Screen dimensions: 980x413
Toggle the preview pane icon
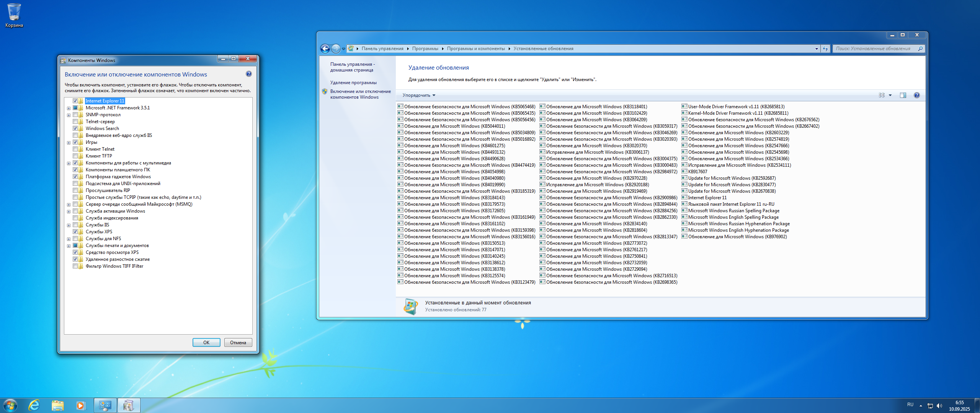[x=903, y=95]
